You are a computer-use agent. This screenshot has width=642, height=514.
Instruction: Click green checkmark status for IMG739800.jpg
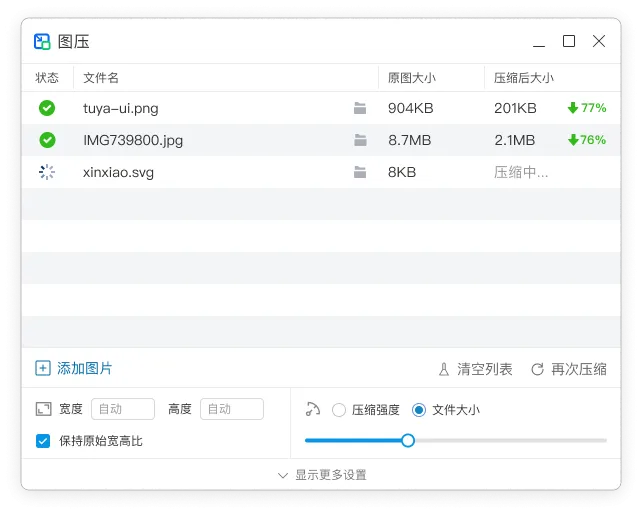click(x=47, y=140)
